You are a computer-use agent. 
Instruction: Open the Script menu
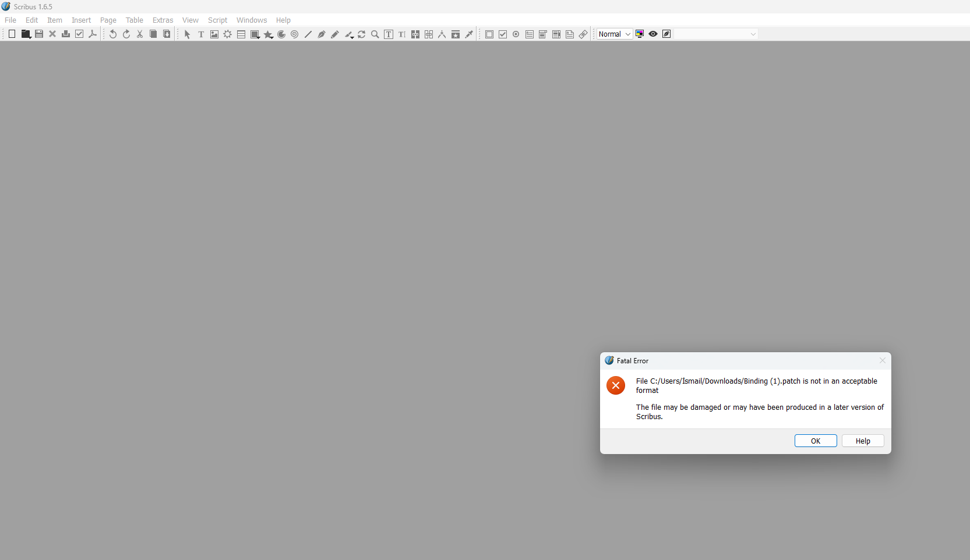[x=217, y=20]
